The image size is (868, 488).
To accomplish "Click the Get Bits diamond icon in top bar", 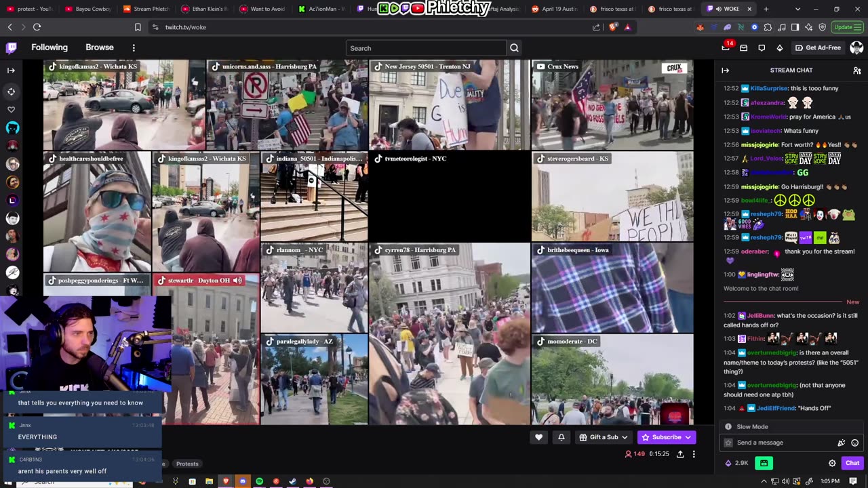I will 779,48.
